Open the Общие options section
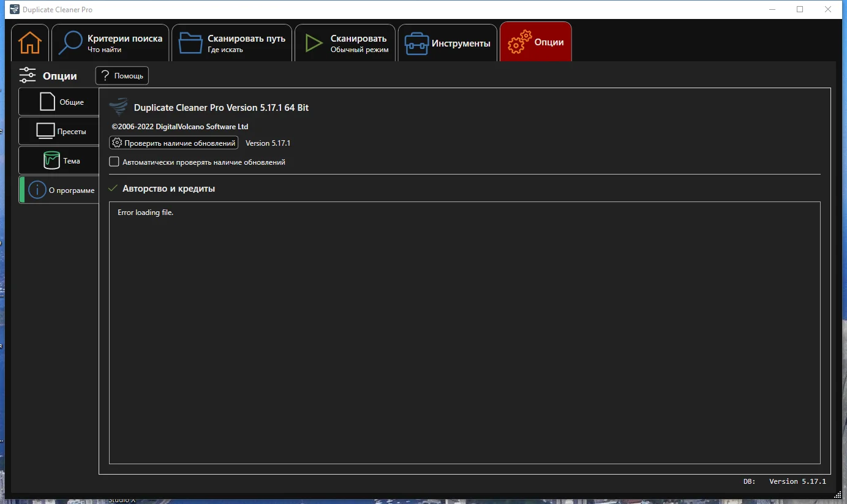Viewport: 847px width, 504px height. 59,102
